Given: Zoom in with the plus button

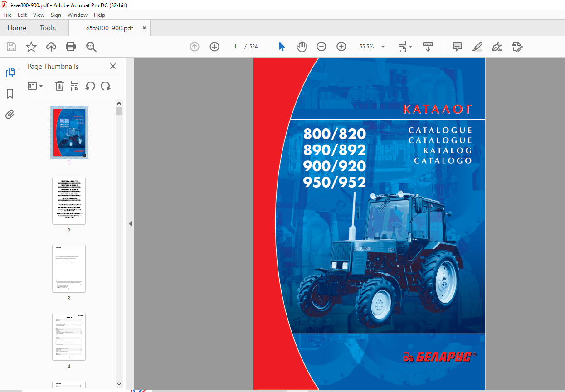Looking at the screenshot, I should (x=341, y=47).
